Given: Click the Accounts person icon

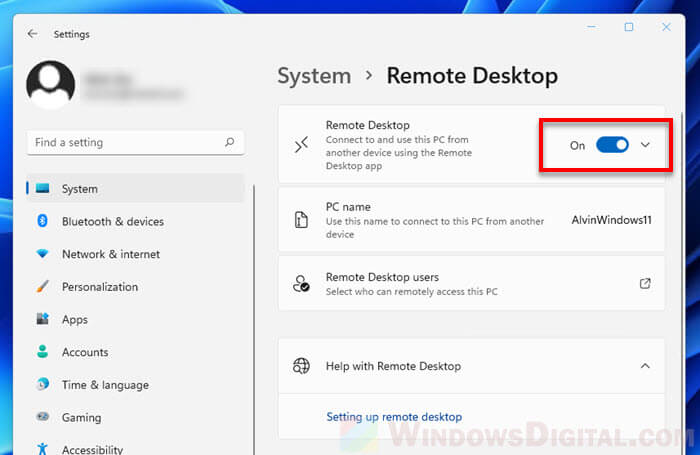Looking at the screenshot, I should pyautogui.click(x=42, y=352).
